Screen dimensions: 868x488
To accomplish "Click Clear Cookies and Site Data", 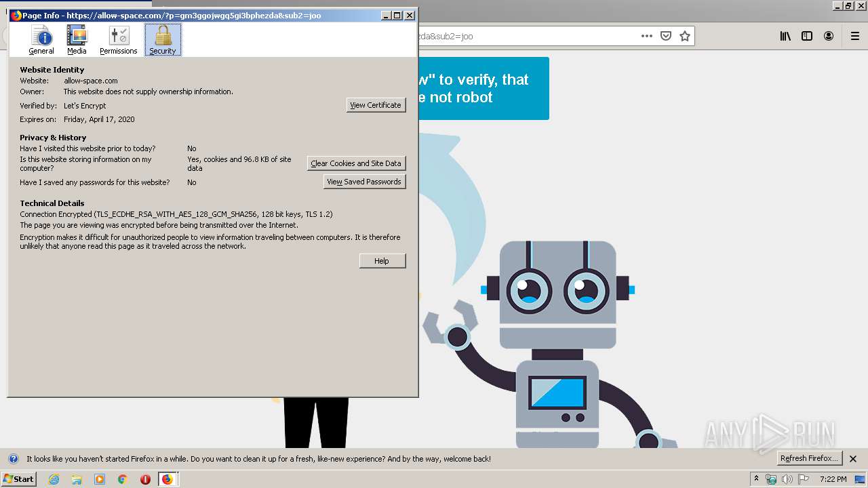I will coord(356,163).
